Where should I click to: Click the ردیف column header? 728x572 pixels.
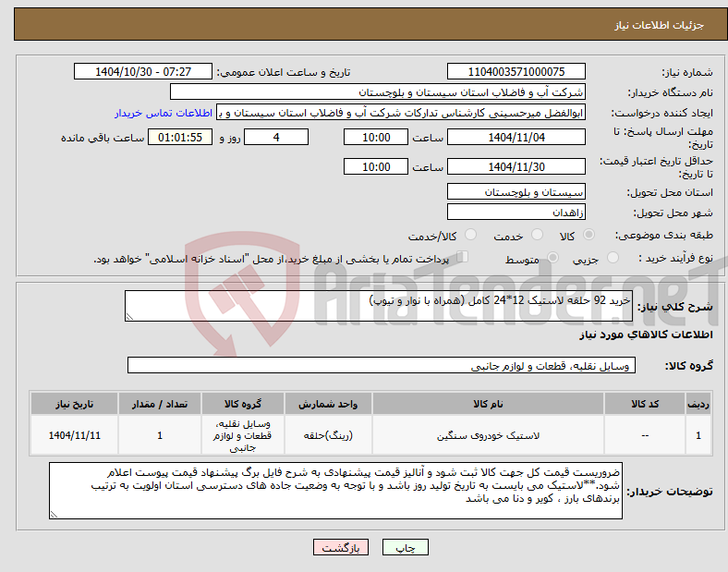698,404
